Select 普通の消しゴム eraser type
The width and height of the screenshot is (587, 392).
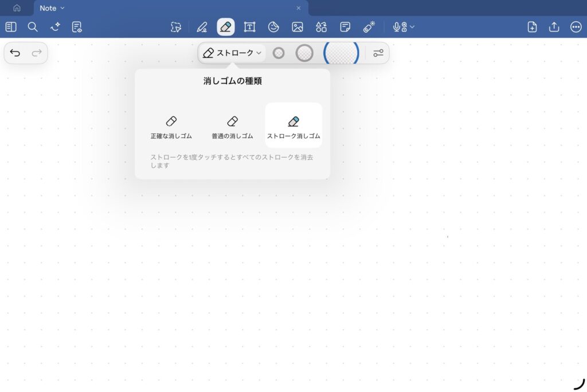232,126
